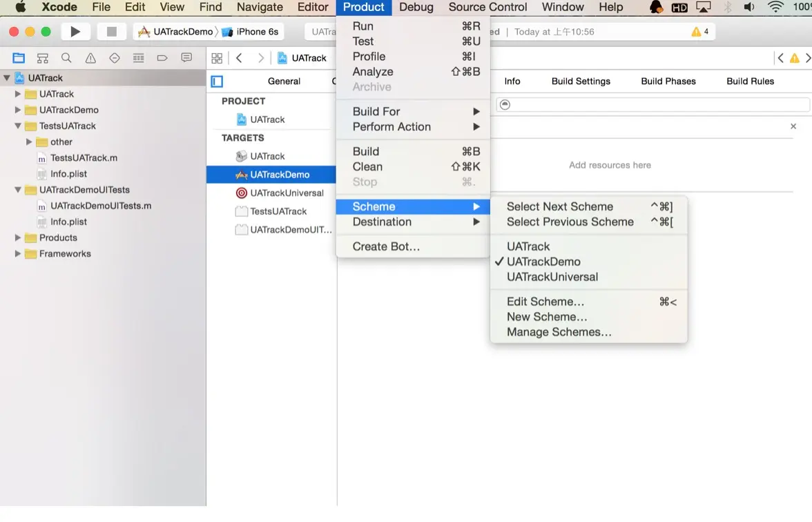Click the build phases search field
This screenshot has height=522, width=812.
pos(652,105)
